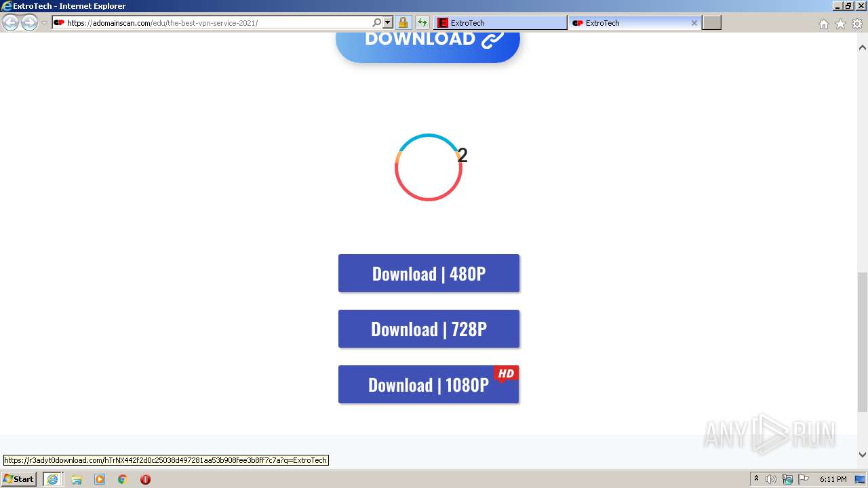Show hidden system tray icons
Screen dimensions: 868x488
point(756,479)
